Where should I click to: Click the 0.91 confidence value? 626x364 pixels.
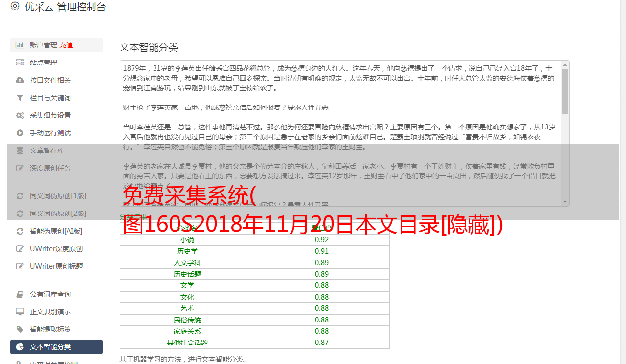click(x=322, y=251)
